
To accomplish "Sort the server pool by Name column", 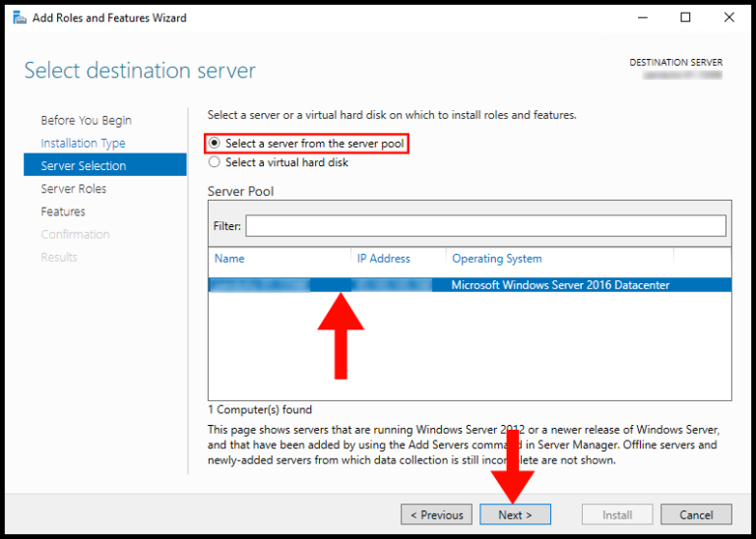I will point(229,259).
